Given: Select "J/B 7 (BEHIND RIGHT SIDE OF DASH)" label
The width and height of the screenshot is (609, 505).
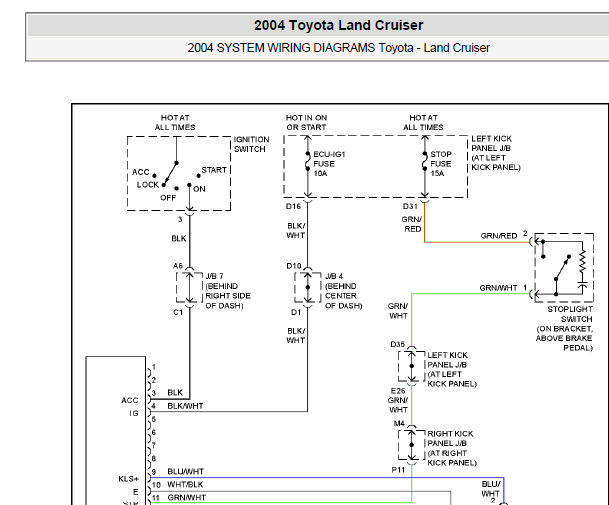Looking at the screenshot, I should [x=228, y=291].
